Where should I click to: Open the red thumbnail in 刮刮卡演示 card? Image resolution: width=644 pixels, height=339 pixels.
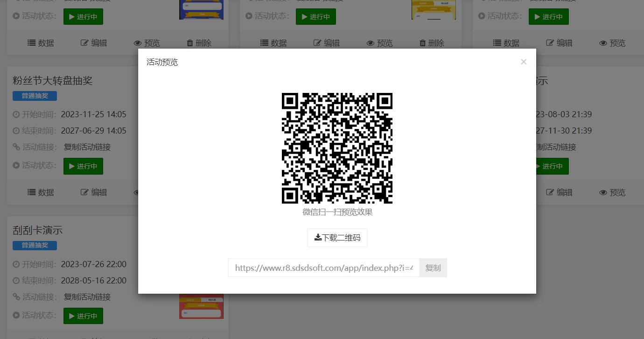point(202,306)
